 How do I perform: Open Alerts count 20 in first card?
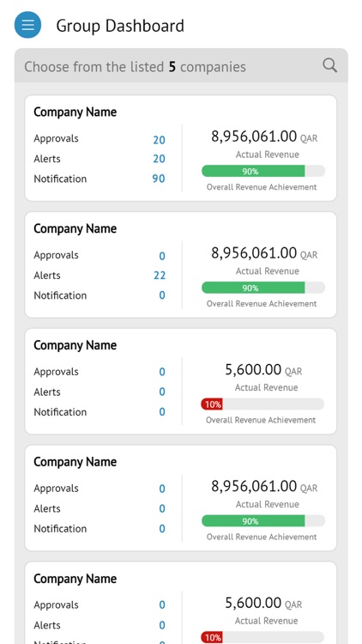point(159,159)
